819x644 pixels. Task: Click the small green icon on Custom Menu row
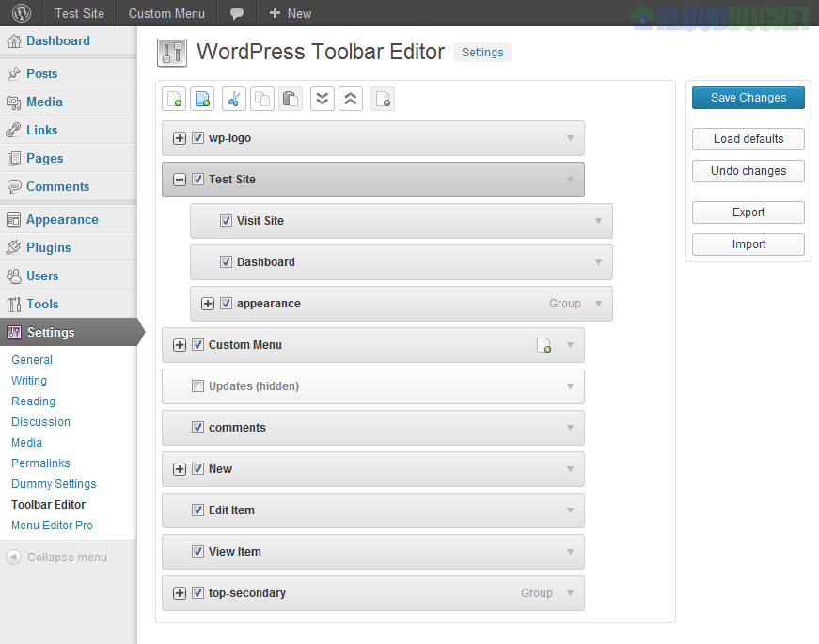point(544,346)
